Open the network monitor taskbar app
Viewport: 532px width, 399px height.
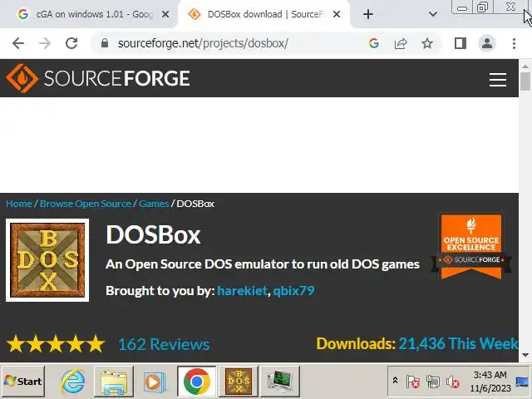[x=280, y=382]
